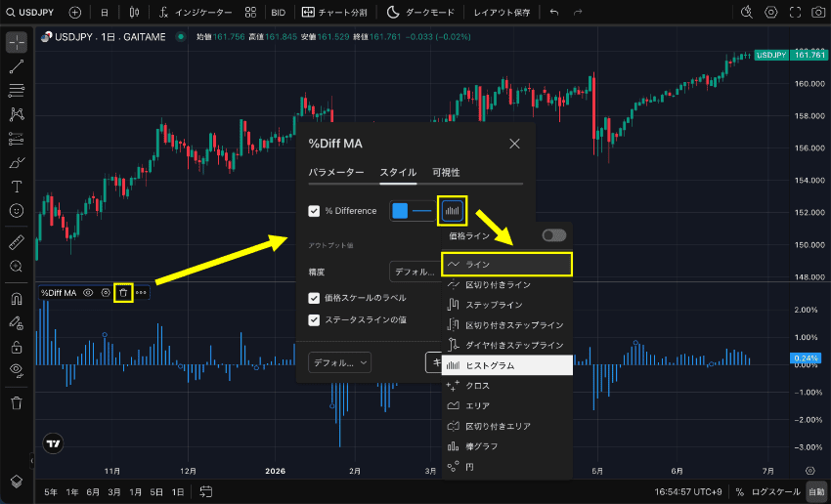Switch to 可視性 tab
This screenshot has width=831, height=504.
pyautogui.click(x=446, y=173)
